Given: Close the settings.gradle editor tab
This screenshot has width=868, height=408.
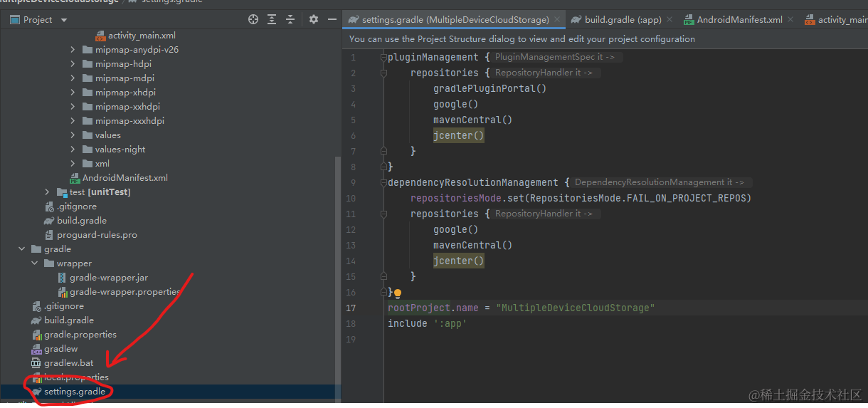Looking at the screenshot, I should click(558, 20).
